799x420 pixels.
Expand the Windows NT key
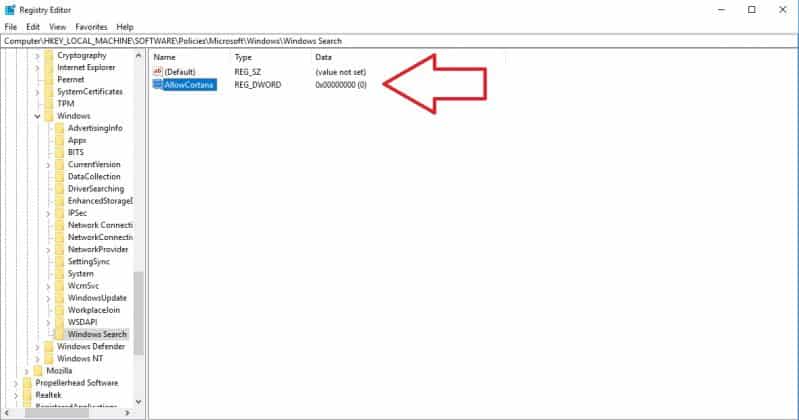pos(37,359)
